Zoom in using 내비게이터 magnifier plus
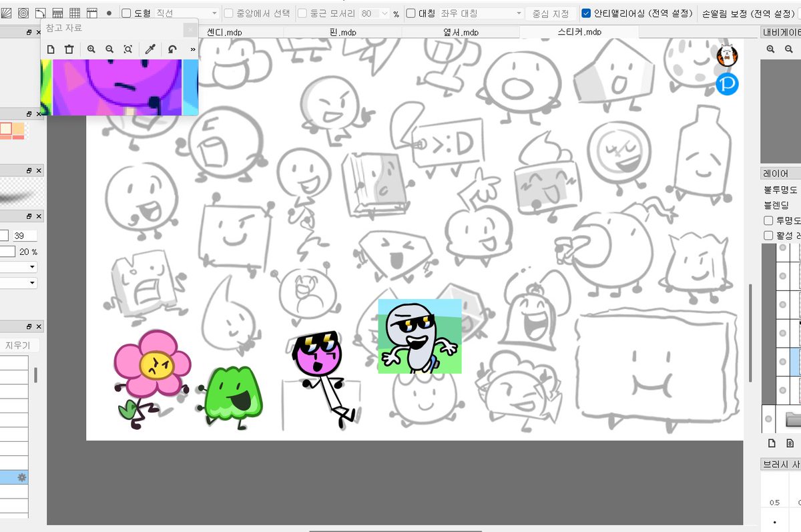This screenshot has height=532, width=801. point(771,49)
